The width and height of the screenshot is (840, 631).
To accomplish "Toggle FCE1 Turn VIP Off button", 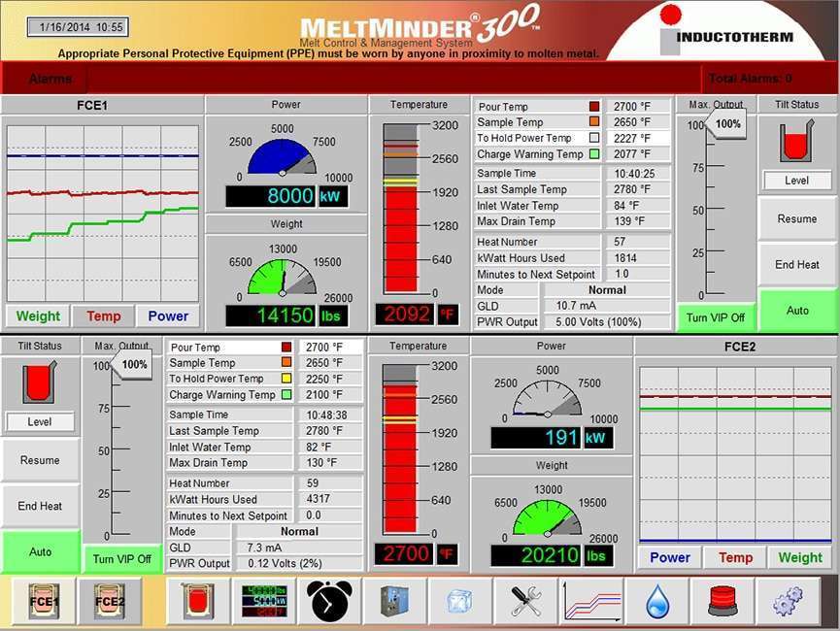I will pyautogui.click(x=716, y=317).
